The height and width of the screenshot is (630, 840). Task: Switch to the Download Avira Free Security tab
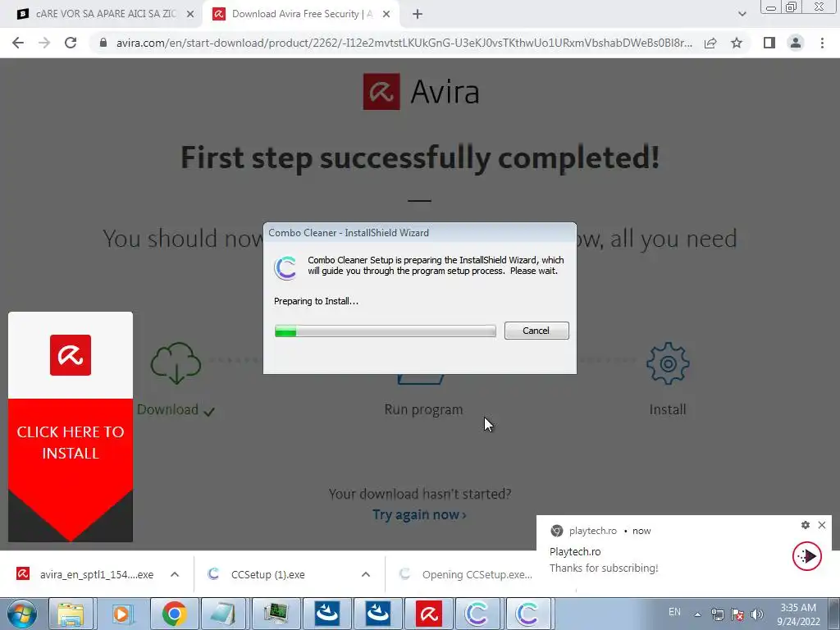coord(300,15)
